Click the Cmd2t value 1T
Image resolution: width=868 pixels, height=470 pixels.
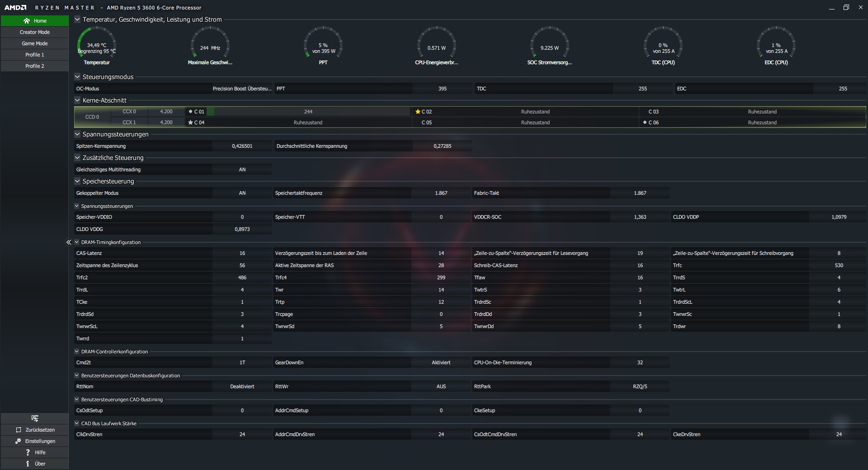(x=242, y=362)
